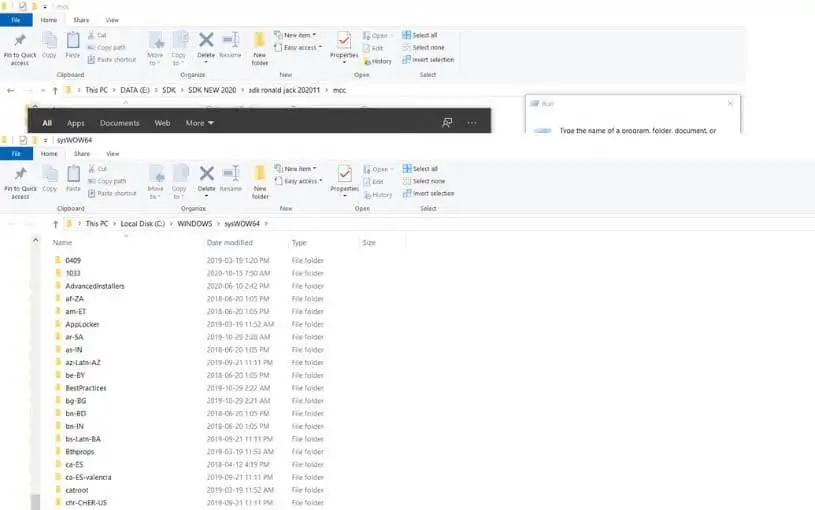
Task: Select Documents tab in search panel
Action: pos(120,123)
